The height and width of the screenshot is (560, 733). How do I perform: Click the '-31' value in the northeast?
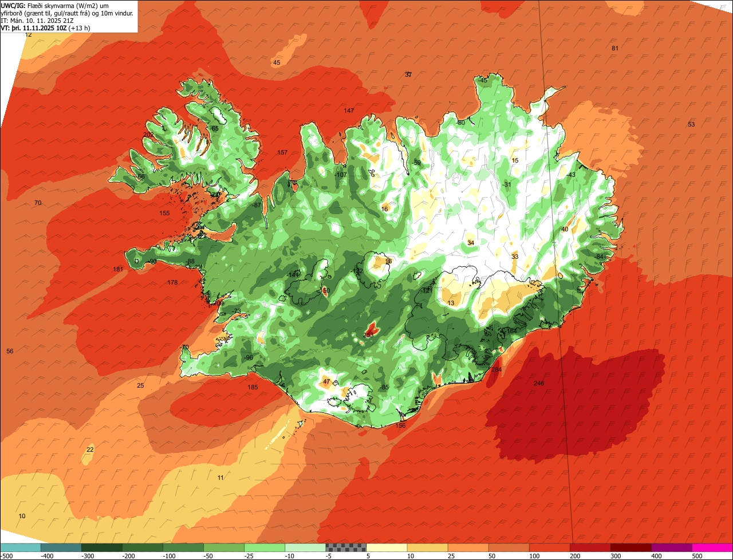506,184
